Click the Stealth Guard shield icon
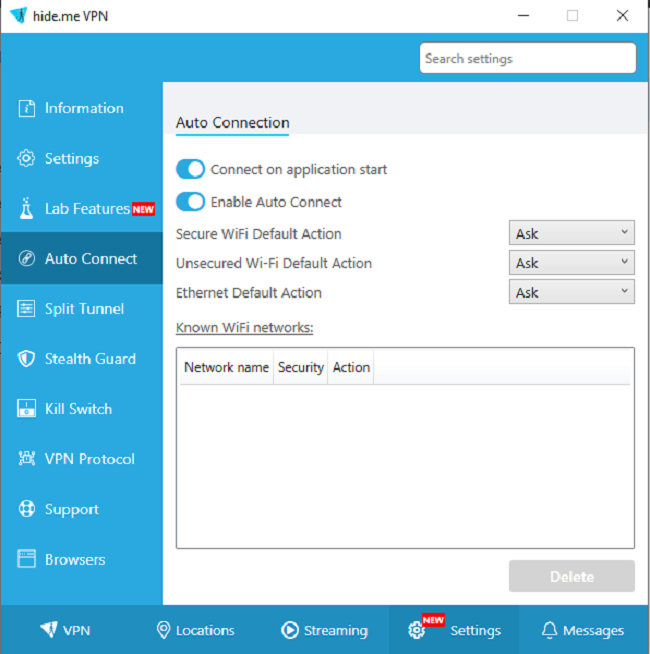This screenshot has height=654, width=650. coord(26,359)
